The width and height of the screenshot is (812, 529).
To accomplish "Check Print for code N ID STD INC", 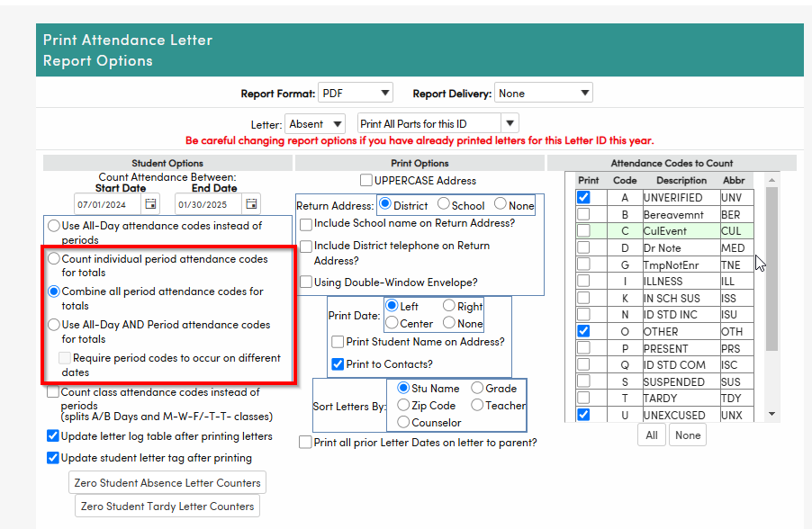I will pos(583,314).
